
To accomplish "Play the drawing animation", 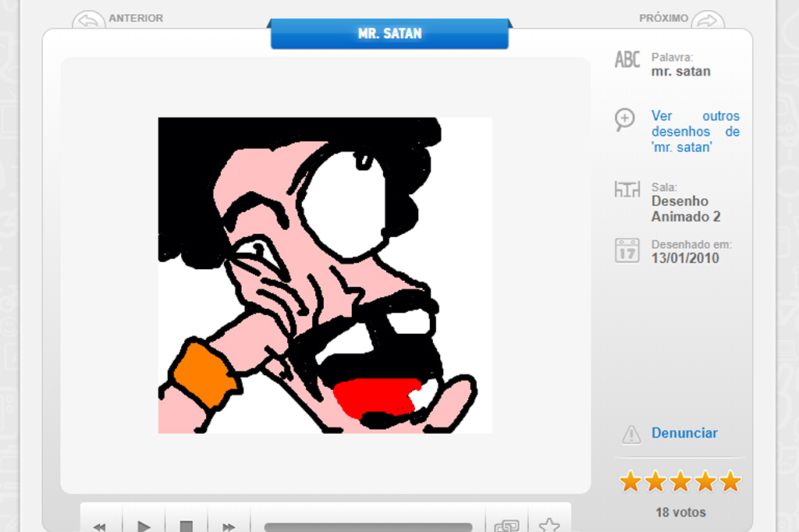I will (x=144, y=525).
